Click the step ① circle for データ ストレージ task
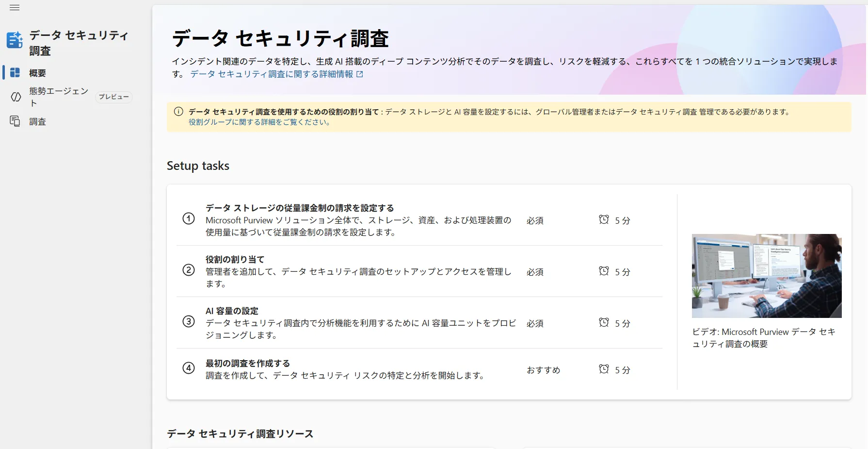868x449 pixels. 188,219
